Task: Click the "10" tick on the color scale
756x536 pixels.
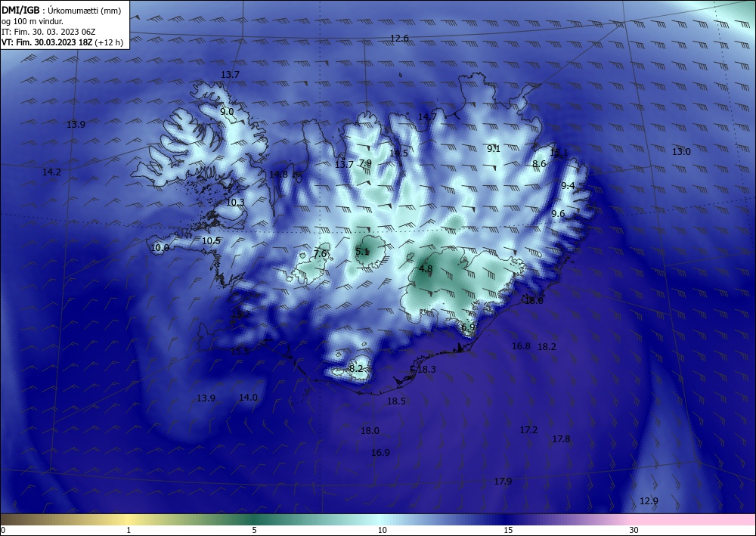Action: pos(382,531)
